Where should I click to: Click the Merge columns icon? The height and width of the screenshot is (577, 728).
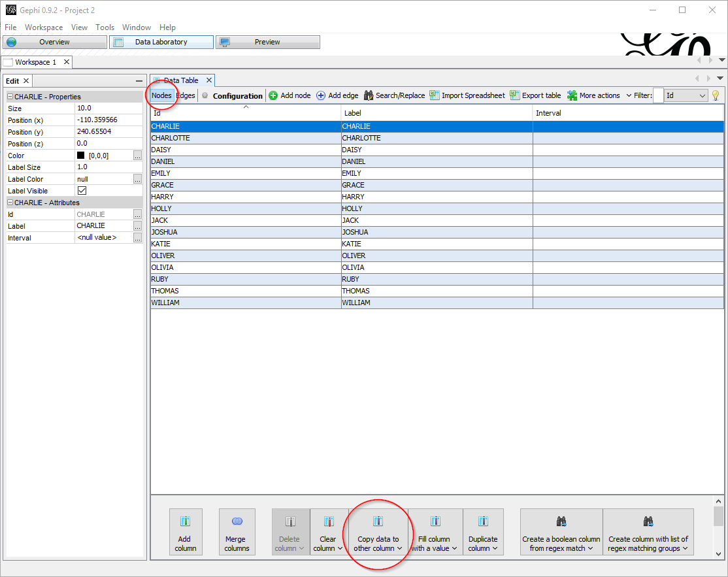[237, 521]
